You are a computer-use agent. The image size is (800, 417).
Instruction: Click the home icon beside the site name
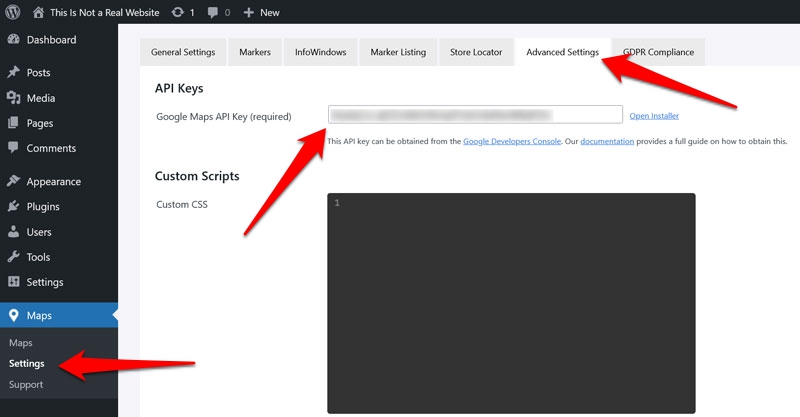click(38, 12)
